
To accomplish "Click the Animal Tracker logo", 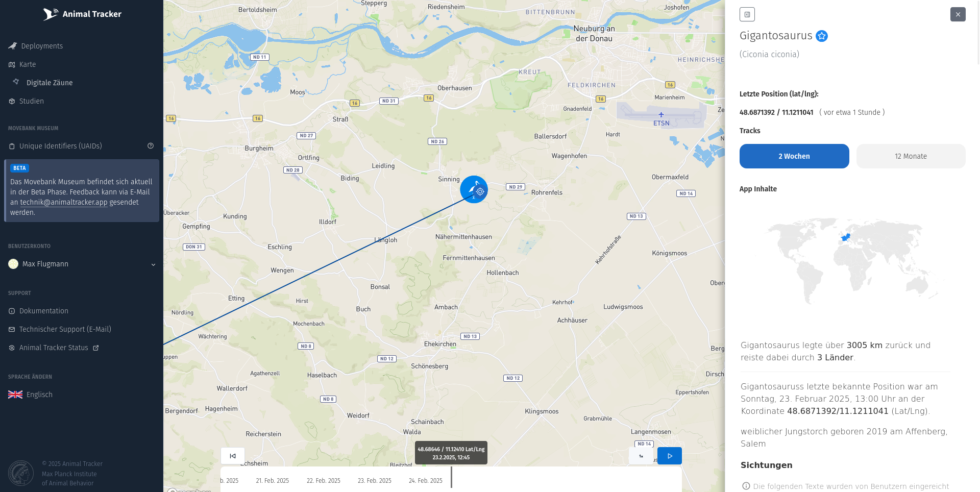I will [x=82, y=14].
